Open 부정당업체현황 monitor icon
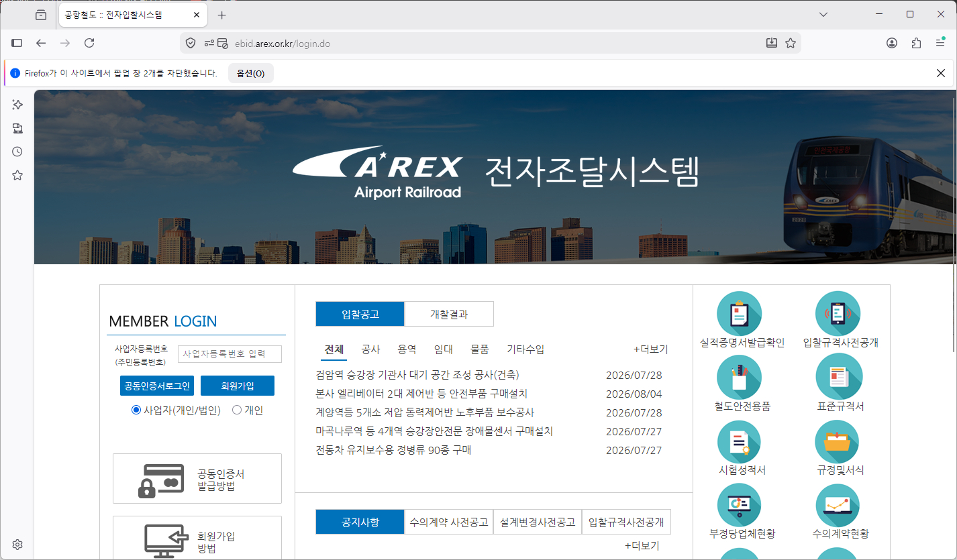The height and width of the screenshot is (560, 957). (x=740, y=505)
